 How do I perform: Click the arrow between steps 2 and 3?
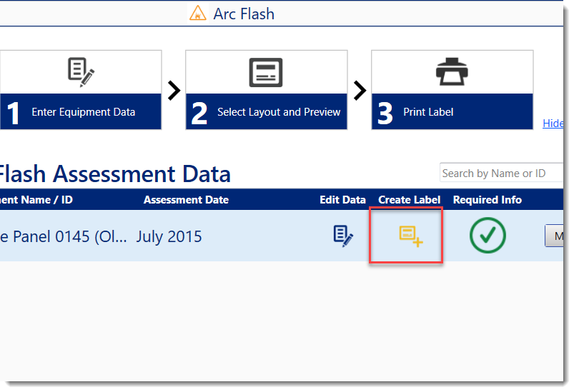pos(360,91)
